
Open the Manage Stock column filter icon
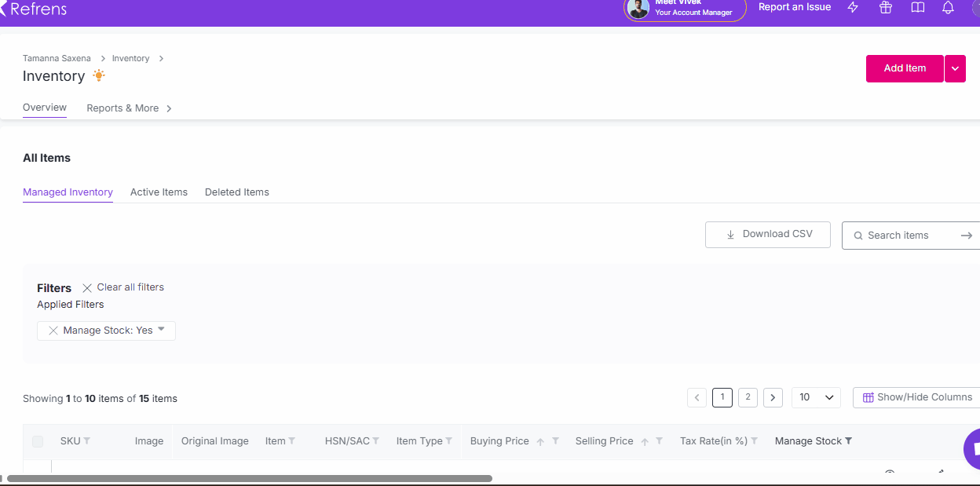(849, 441)
